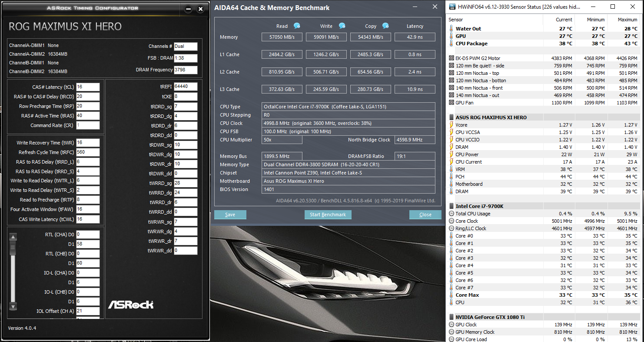Maximize the HWiNFO64 Sensor Status window
Viewport: 644px width, 342px height.
coord(613,7)
